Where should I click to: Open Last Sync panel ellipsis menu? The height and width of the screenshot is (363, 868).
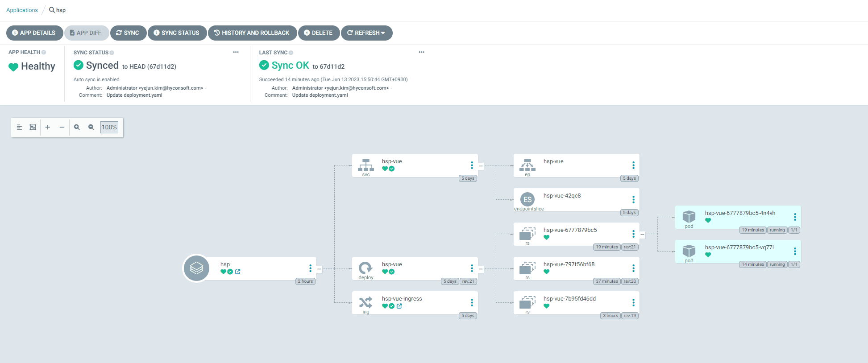click(421, 52)
